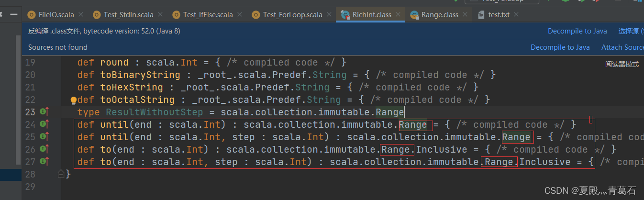Click the lightbulb intention icon on line 22
The width and height of the screenshot is (644, 200).
(x=74, y=100)
